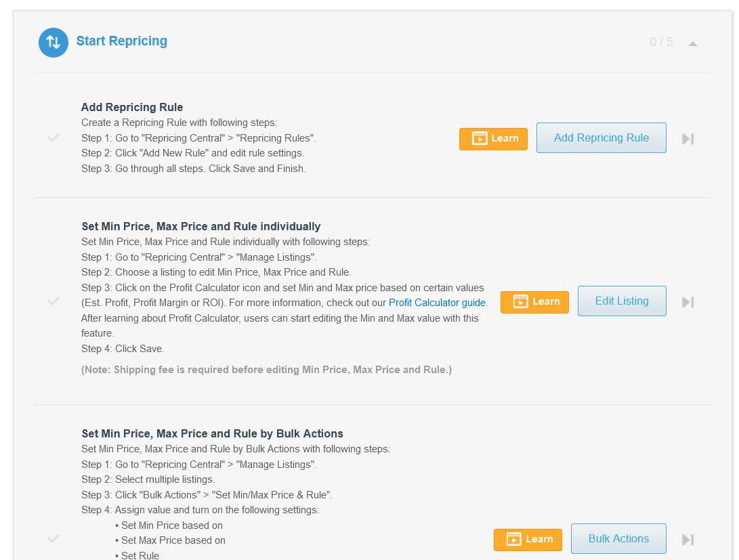The width and height of the screenshot is (739, 560).
Task: Click the 0 / 5 progress counter
Action: point(661,42)
